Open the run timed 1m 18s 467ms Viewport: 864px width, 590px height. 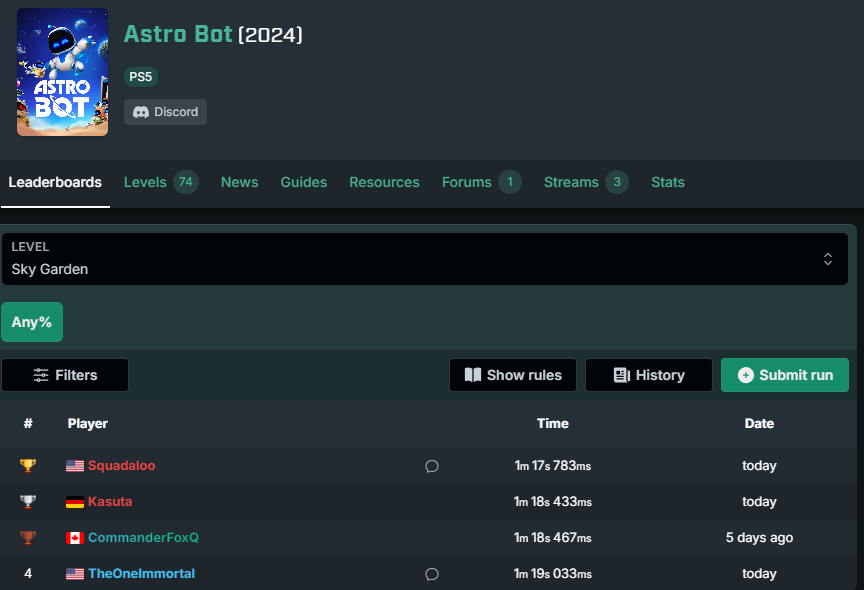[x=553, y=537]
